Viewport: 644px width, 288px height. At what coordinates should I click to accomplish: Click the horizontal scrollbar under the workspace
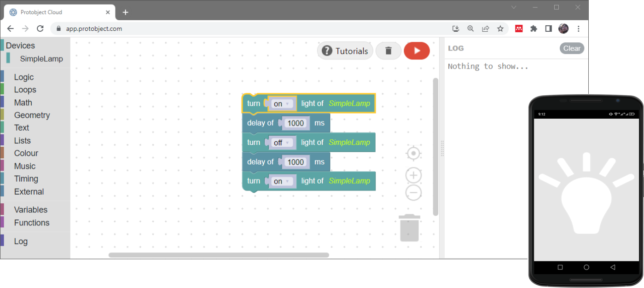click(219, 255)
